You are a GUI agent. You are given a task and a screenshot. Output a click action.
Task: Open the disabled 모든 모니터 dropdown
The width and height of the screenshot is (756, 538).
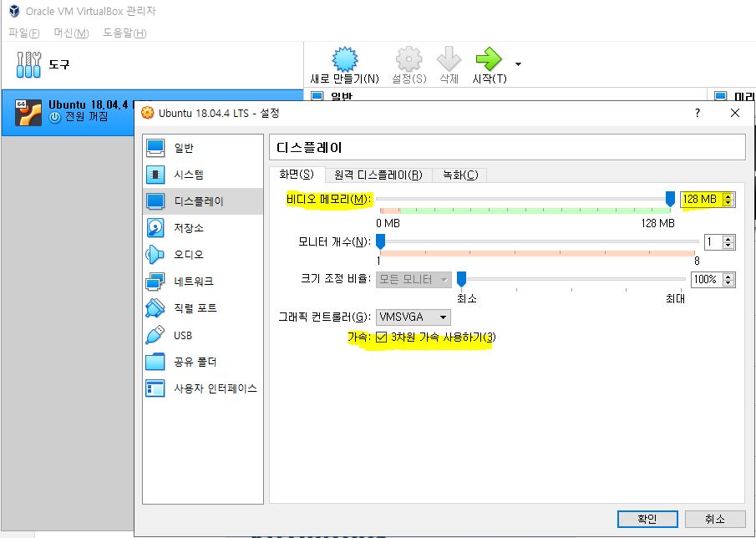414,279
